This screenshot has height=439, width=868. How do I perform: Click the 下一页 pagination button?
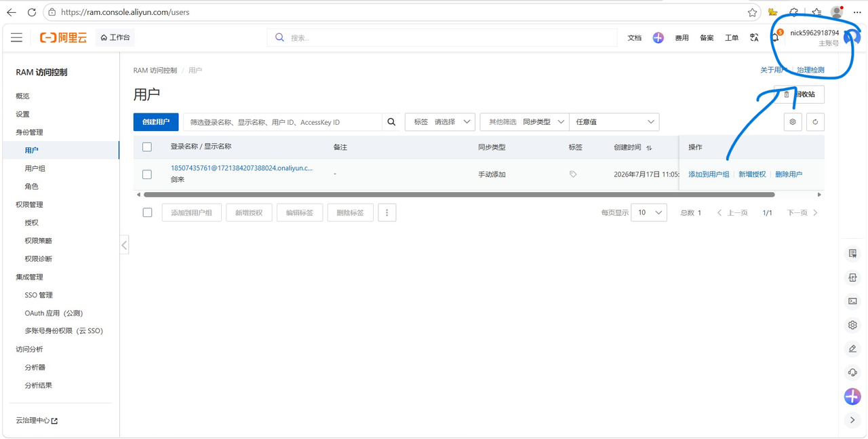[802, 213]
